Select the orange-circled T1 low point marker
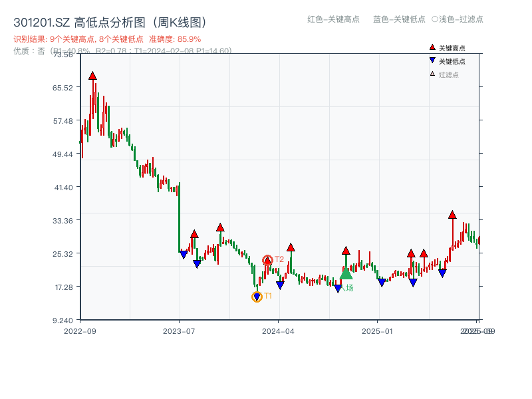The image size is (532, 399). click(256, 295)
